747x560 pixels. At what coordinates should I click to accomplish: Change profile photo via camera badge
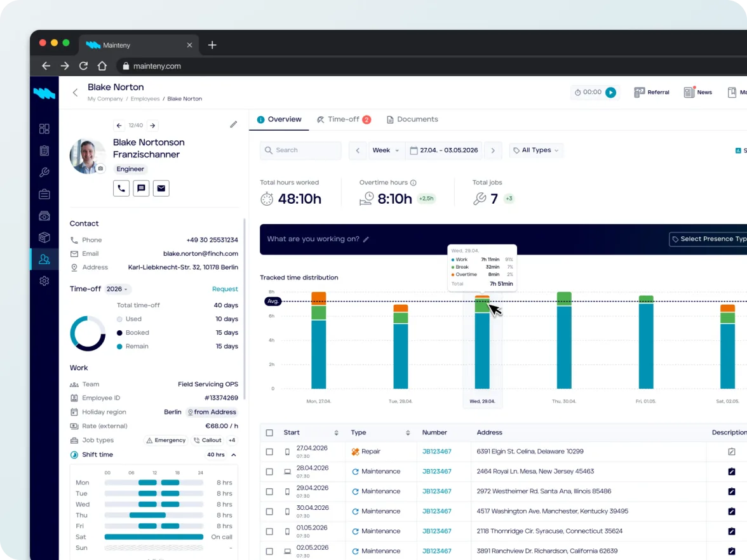click(100, 169)
